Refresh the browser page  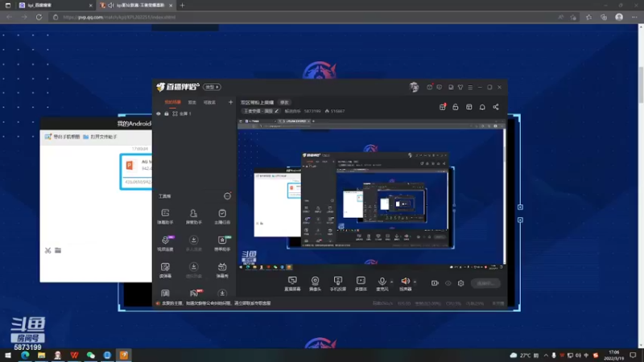[39, 17]
